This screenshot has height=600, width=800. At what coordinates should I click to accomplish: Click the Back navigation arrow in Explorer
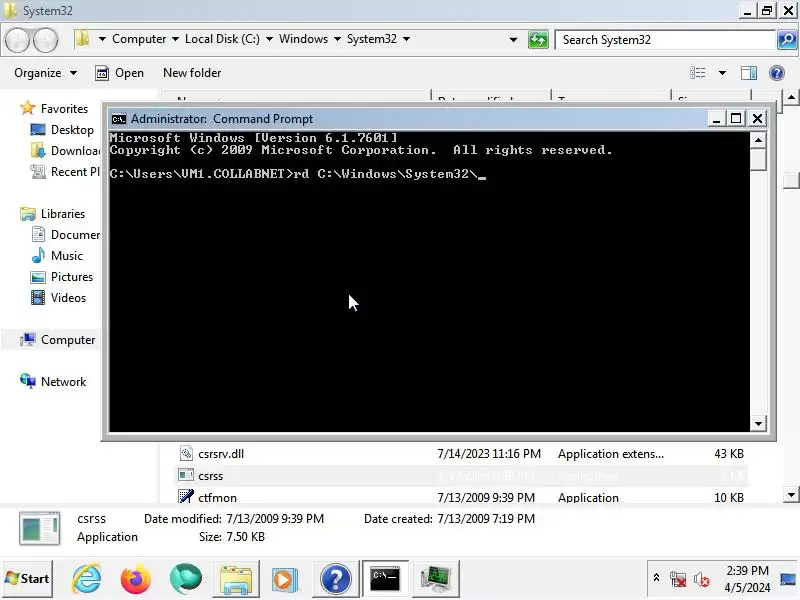pyautogui.click(x=18, y=40)
